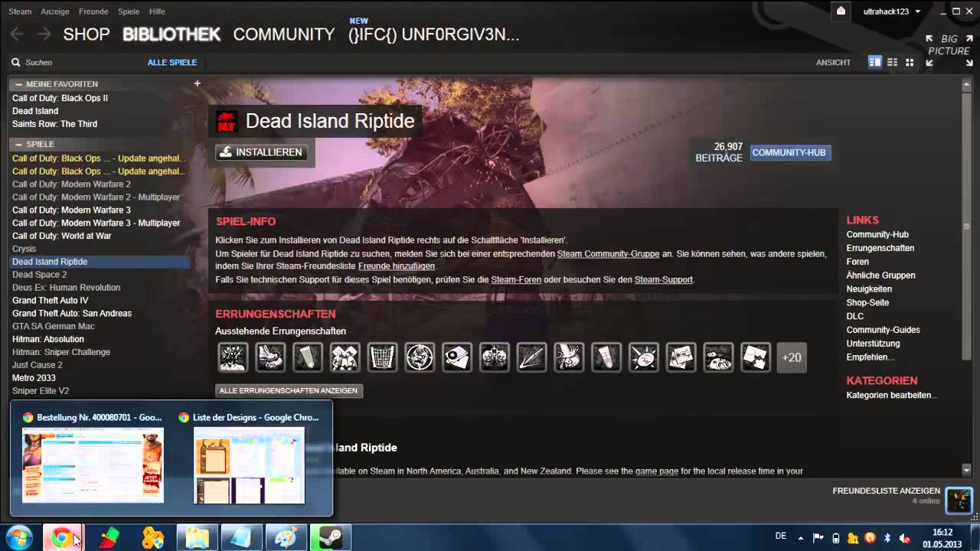Switch to list view layout
The height and width of the screenshot is (551, 980).
(892, 62)
